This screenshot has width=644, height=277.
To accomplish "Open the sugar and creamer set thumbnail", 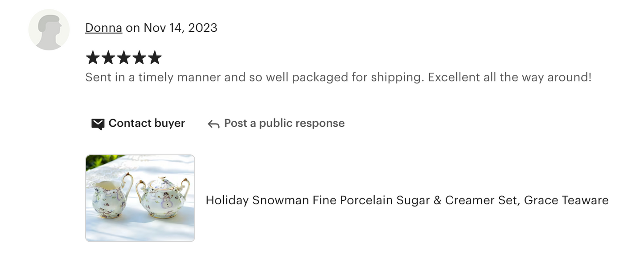I will click(x=140, y=198).
